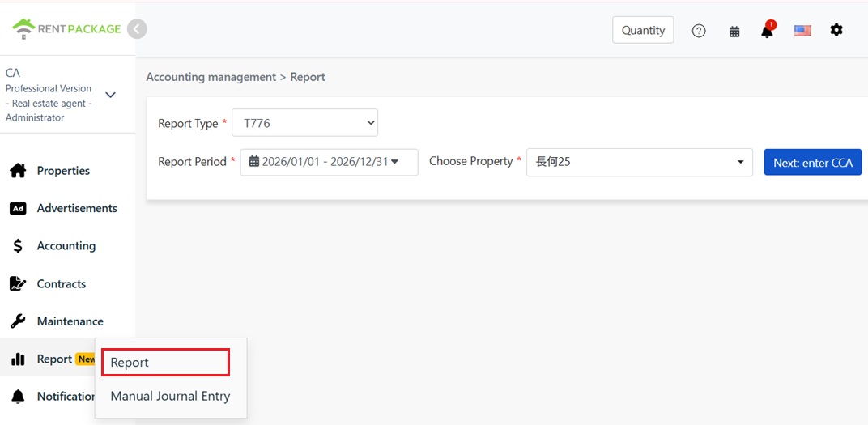This screenshot has height=425, width=868.
Task: Open the calendar icon in the header
Action: (x=734, y=32)
